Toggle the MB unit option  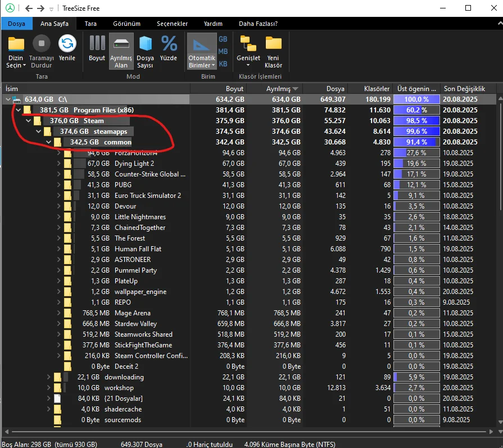pyautogui.click(x=223, y=52)
